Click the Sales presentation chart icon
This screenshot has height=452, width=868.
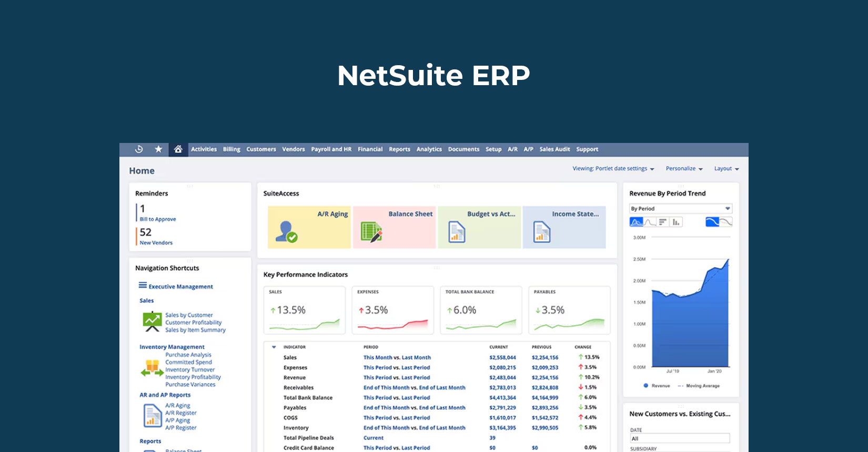153,322
